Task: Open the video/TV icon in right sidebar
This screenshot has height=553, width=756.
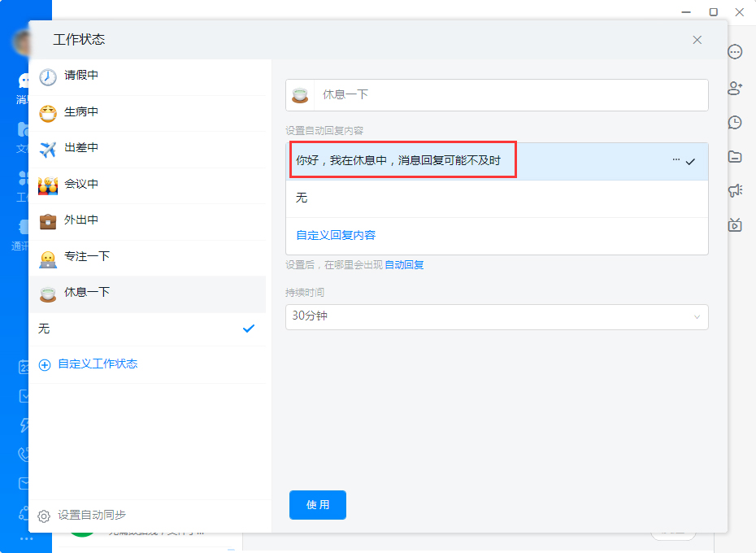Action: (735, 224)
